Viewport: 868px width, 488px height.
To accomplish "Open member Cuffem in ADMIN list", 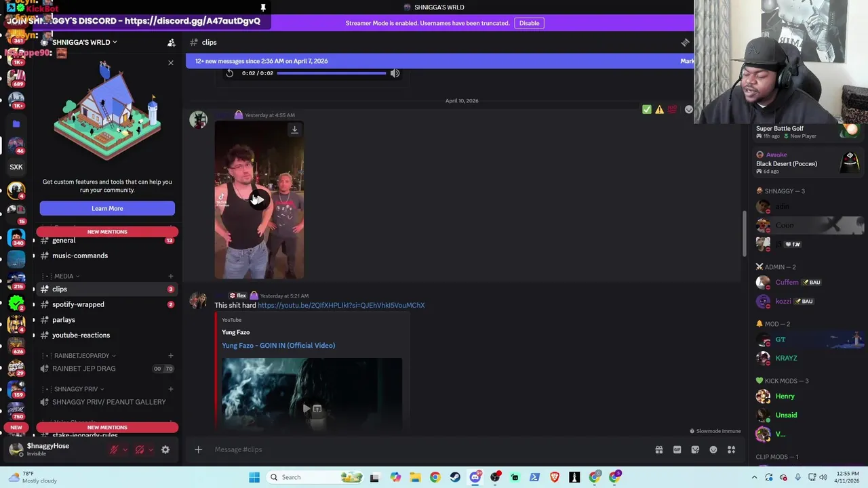I will [x=787, y=282].
